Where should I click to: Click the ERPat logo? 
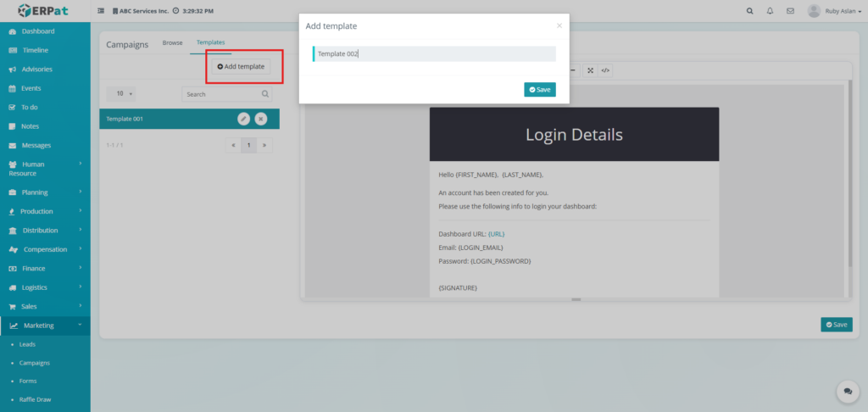(45, 10)
